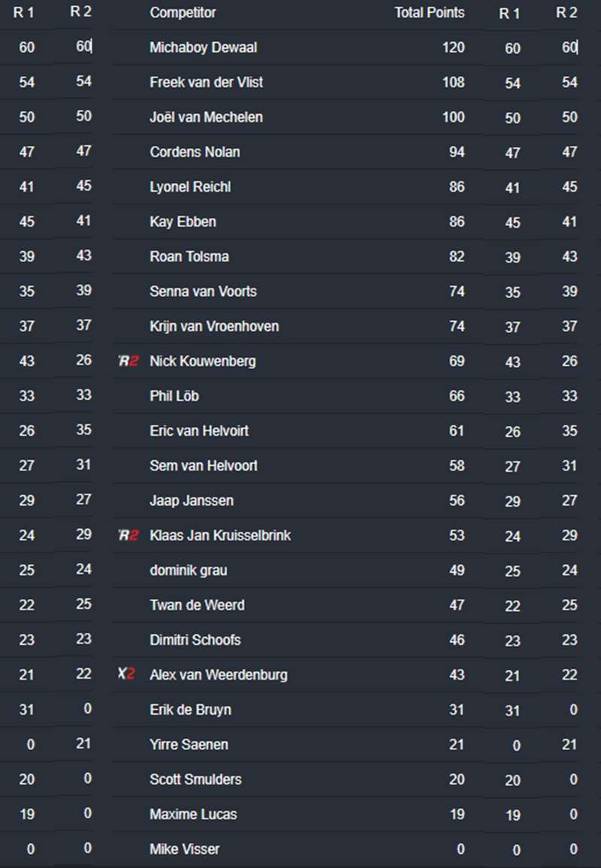Open Joël van Mechelen's profile

tap(206, 117)
